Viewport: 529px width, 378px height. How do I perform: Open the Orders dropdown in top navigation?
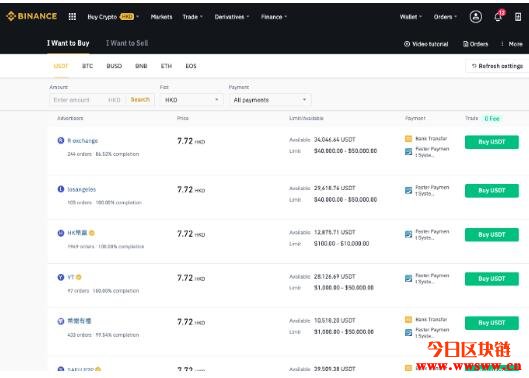click(x=445, y=17)
